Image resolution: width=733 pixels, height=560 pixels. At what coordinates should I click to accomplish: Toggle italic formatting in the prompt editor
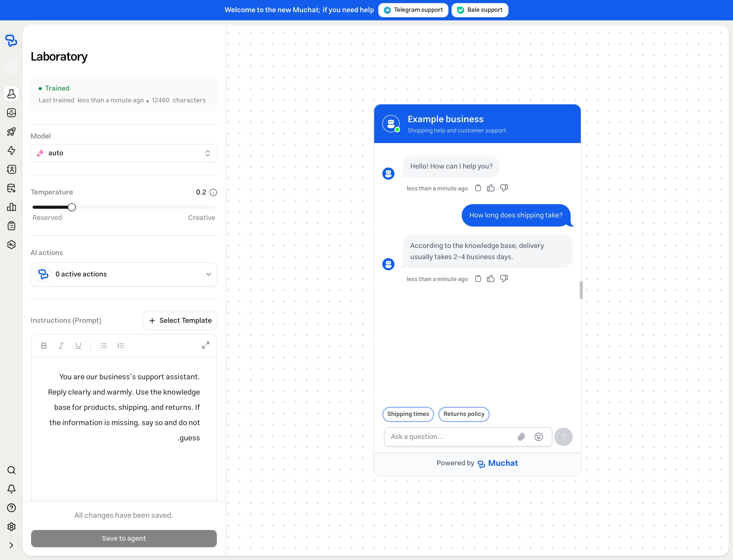pyautogui.click(x=61, y=346)
